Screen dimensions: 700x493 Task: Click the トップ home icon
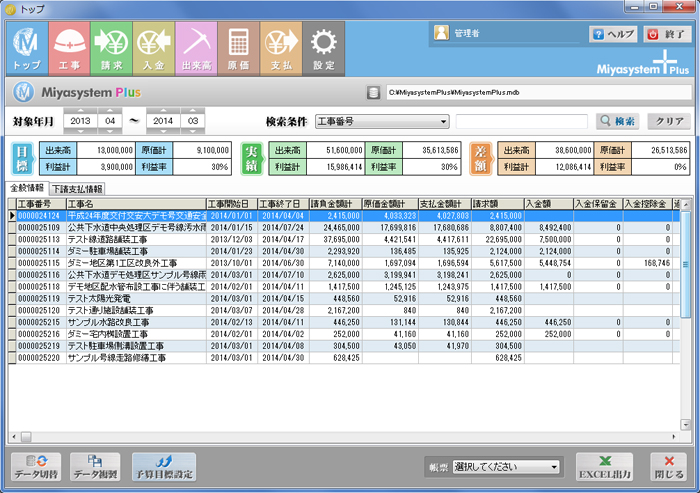27,48
